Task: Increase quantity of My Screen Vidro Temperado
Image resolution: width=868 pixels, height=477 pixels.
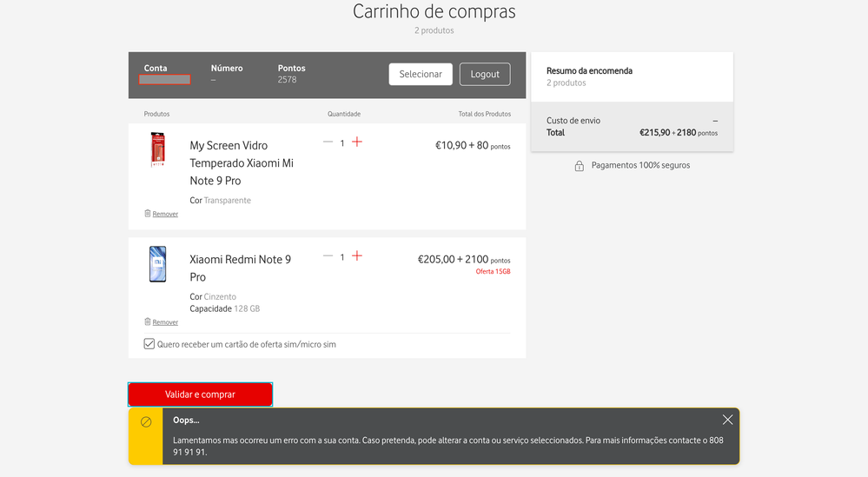Action: 357,142
